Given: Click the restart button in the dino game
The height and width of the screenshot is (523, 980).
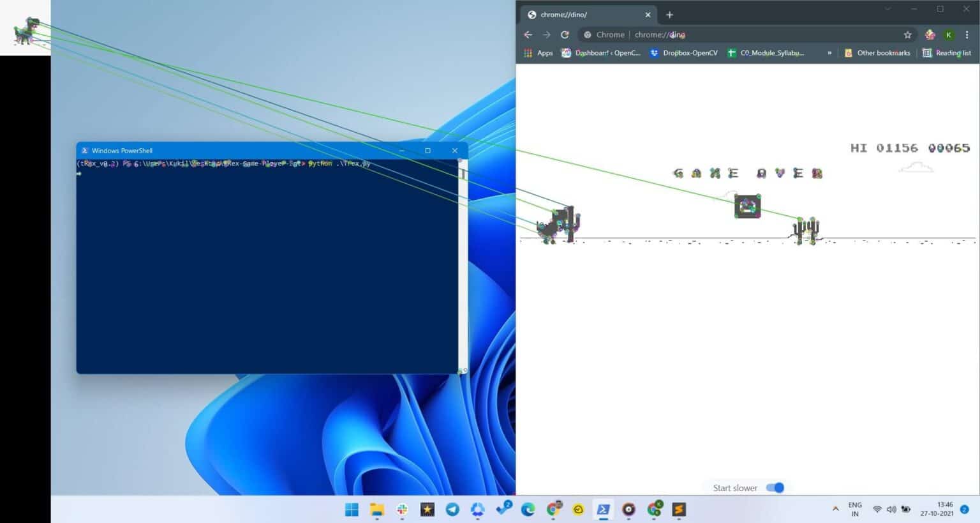Looking at the screenshot, I should tap(747, 207).
